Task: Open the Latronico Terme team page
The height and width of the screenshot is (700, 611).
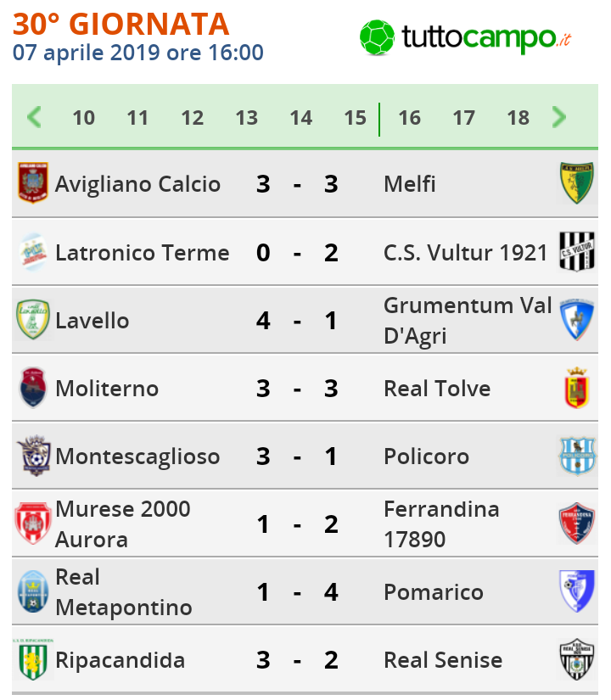Action: coord(142,253)
